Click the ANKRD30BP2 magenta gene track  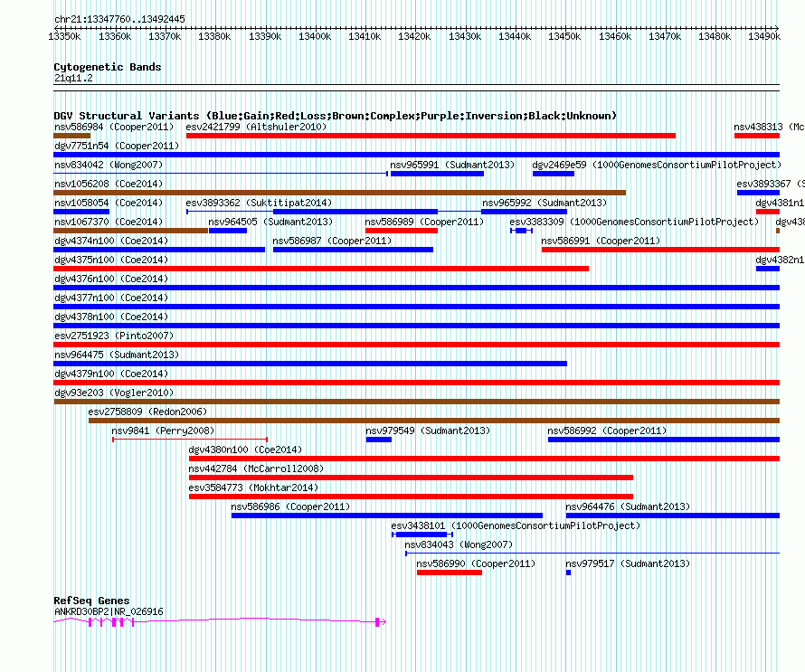coord(220,621)
